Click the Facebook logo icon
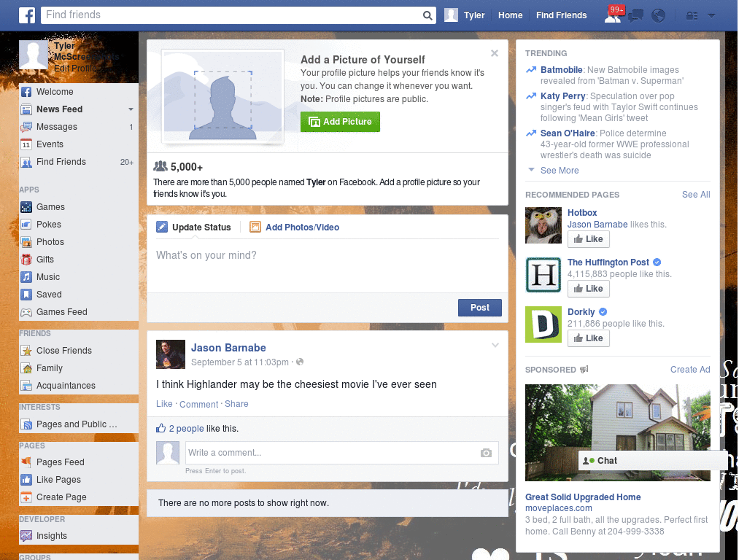Image resolution: width=747 pixels, height=560 pixels. coord(27,15)
